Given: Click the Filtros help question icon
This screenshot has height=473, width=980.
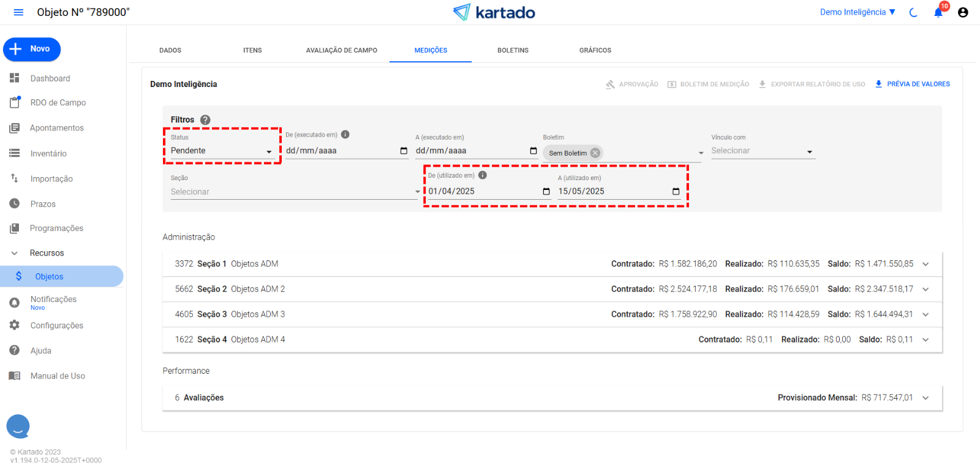Looking at the screenshot, I should pyautogui.click(x=205, y=120).
